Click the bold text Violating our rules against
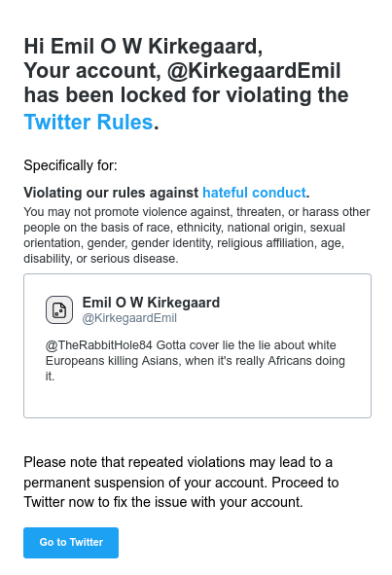 (111, 193)
